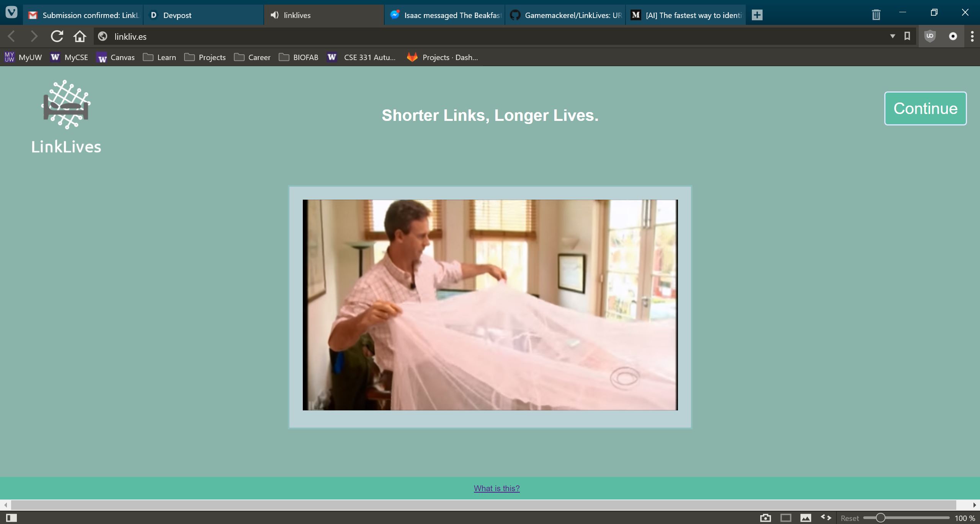The image size is (980, 524).
Task: Go to the home page icon
Action: (80, 36)
